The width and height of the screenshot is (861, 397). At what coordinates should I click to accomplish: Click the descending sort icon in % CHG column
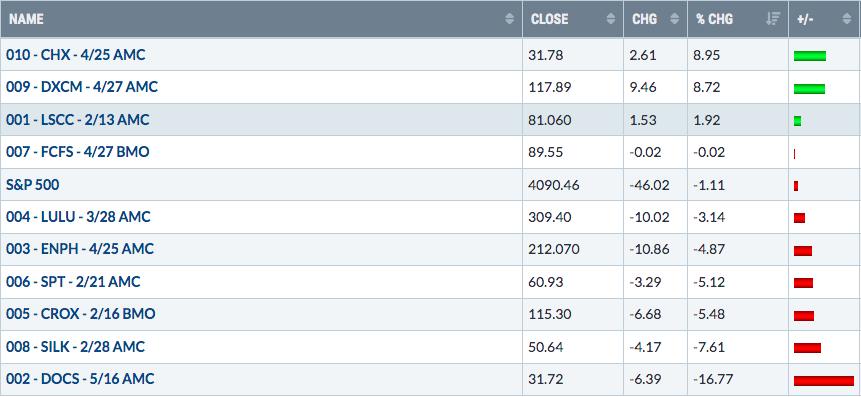pos(773,19)
